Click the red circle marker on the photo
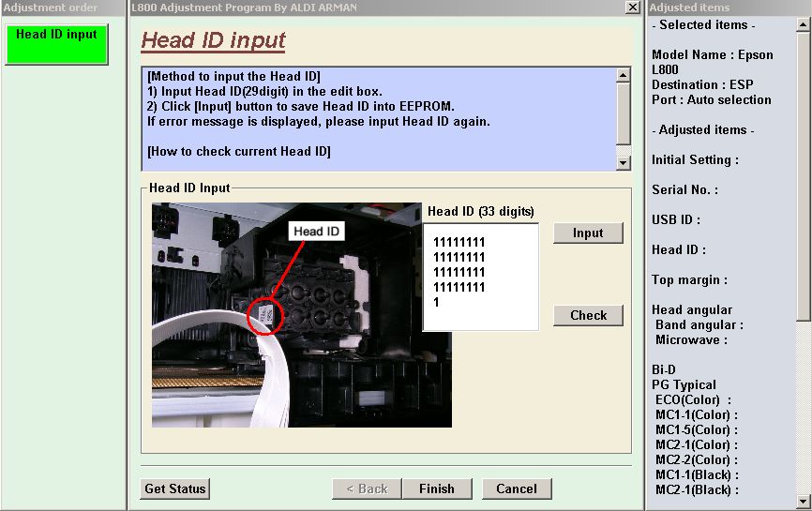 [x=265, y=315]
